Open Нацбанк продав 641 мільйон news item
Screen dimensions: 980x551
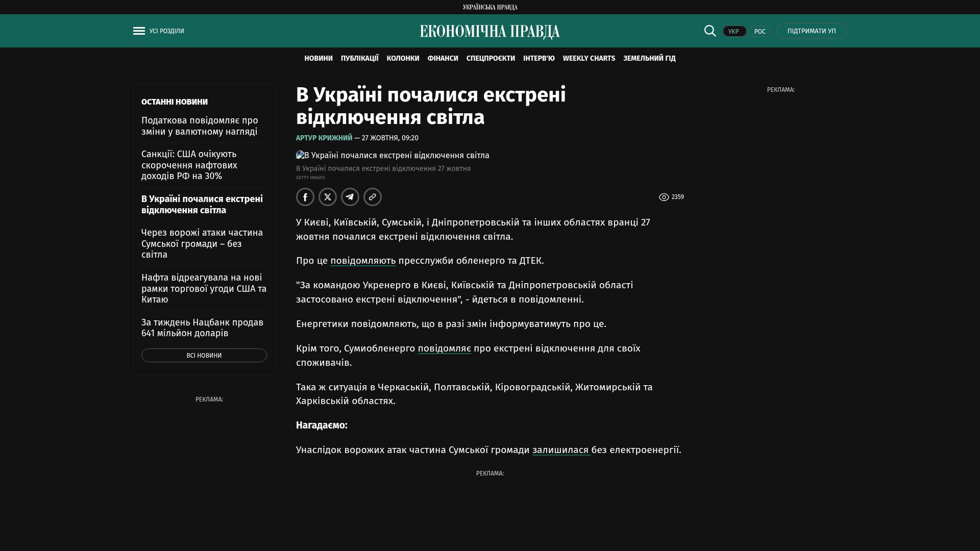point(202,328)
